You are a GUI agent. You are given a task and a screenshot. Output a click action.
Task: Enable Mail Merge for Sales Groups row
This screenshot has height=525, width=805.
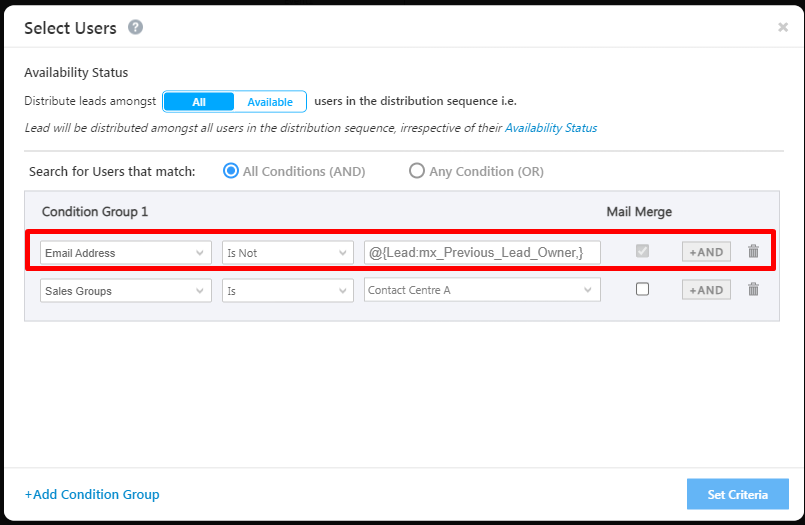[642, 289]
